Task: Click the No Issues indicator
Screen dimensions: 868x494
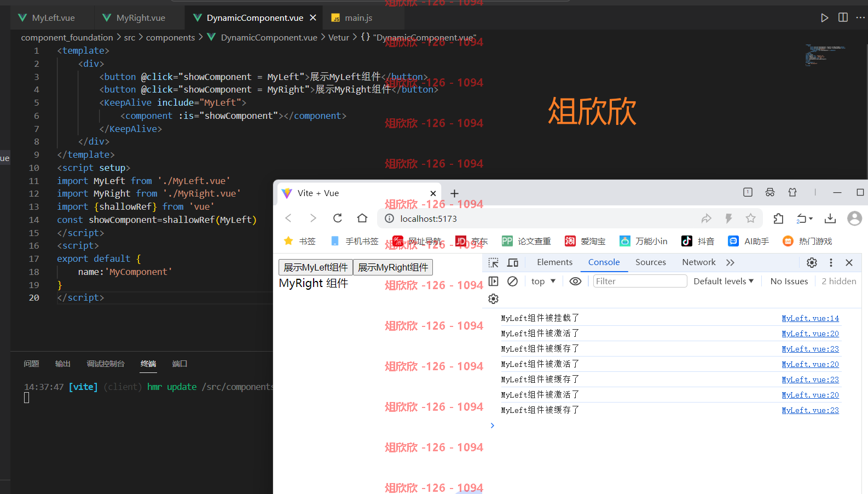Action: click(789, 281)
